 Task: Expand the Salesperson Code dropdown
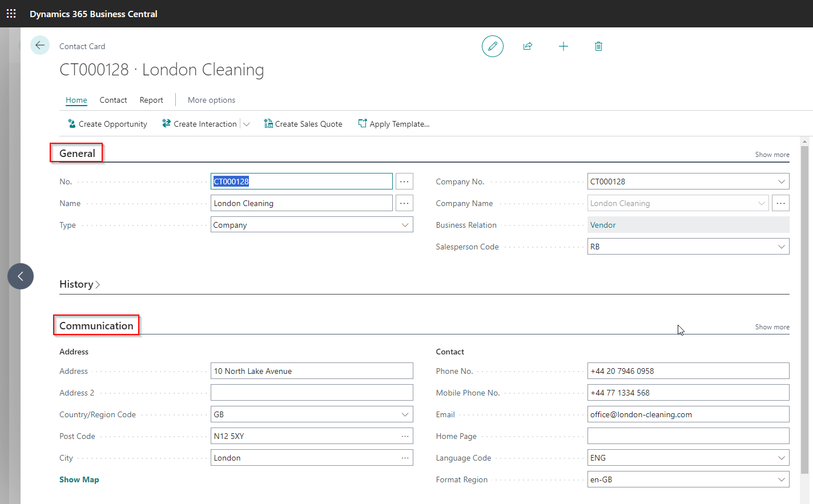click(781, 247)
